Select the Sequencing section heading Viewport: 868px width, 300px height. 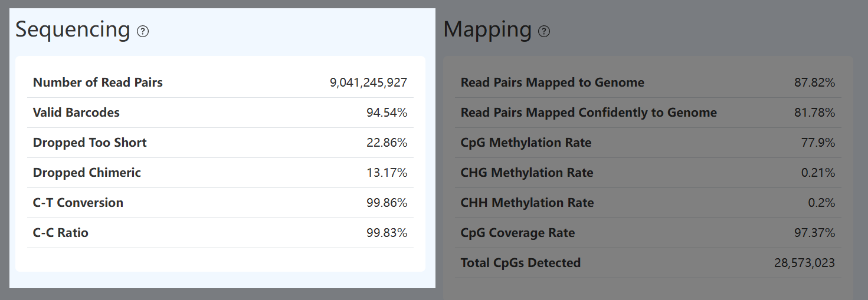pos(73,29)
